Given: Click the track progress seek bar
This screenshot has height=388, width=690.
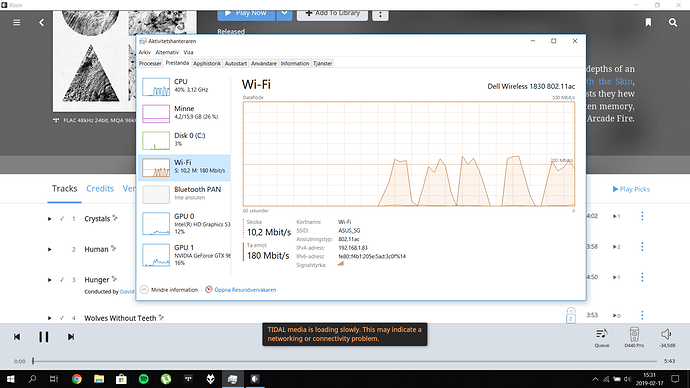Looking at the screenshot, I should [345, 361].
